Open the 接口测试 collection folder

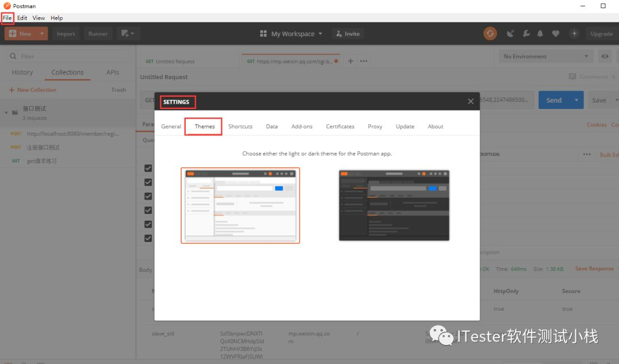68,112
